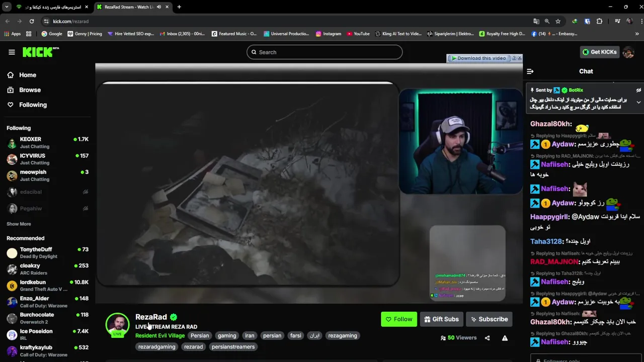Viewport: 644px width, 362px height.
Task: Click the webcam overlay in the stream
Action: (x=460, y=141)
